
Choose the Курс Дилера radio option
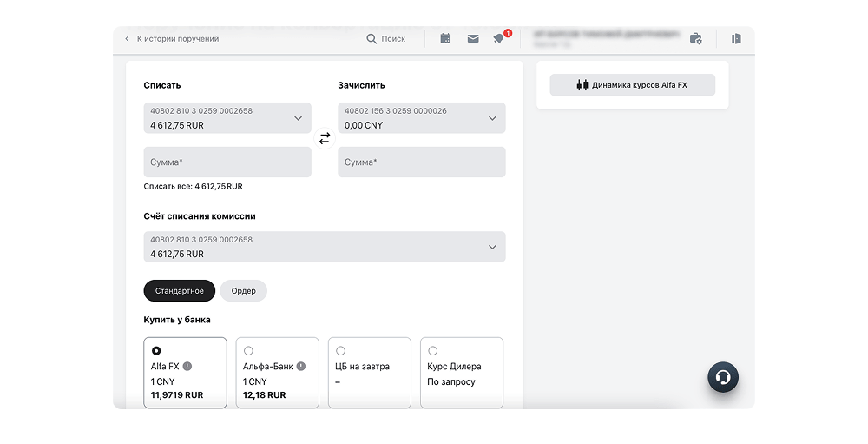click(x=433, y=351)
